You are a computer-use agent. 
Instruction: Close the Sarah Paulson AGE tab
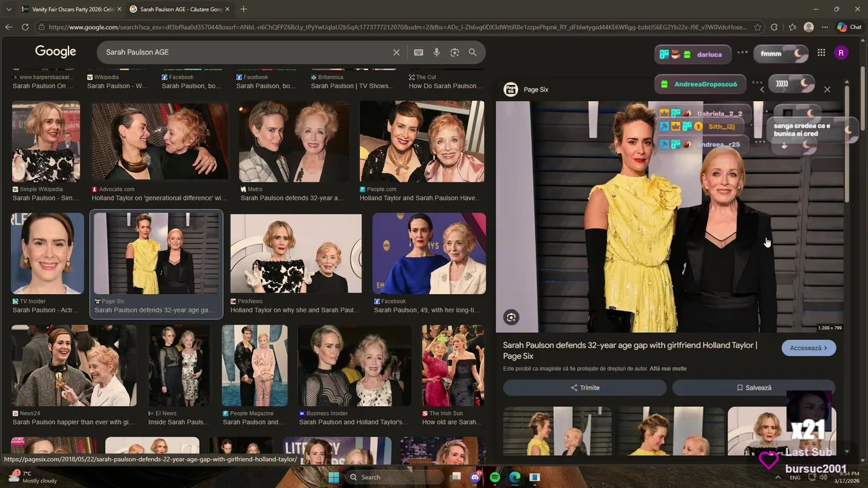click(228, 9)
